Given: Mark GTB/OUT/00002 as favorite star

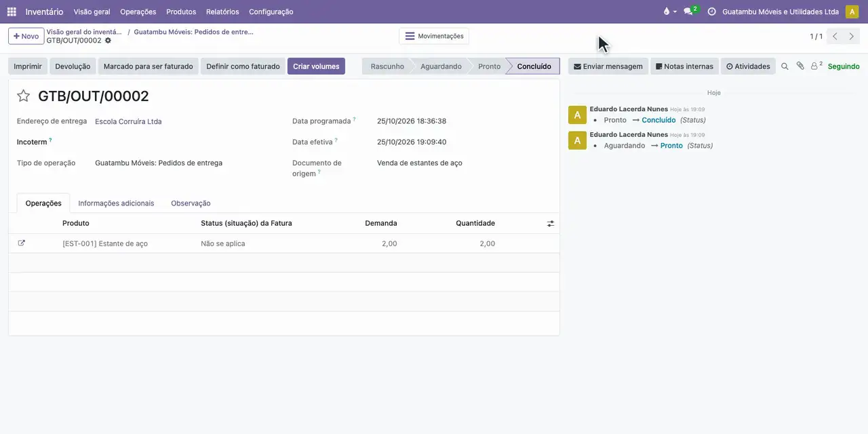Looking at the screenshot, I should coord(23,96).
